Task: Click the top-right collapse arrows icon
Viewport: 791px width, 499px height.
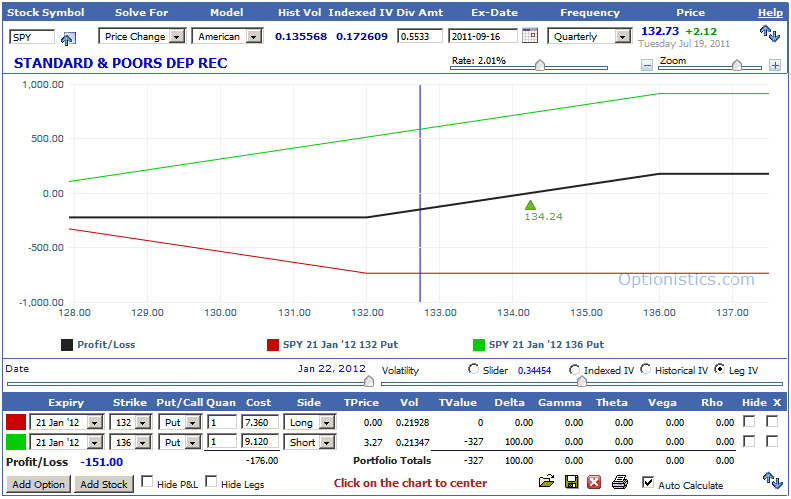Action: [770, 34]
